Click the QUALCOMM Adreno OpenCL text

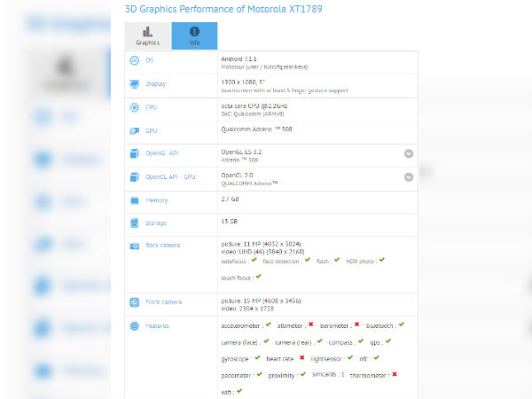(x=249, y=184)
